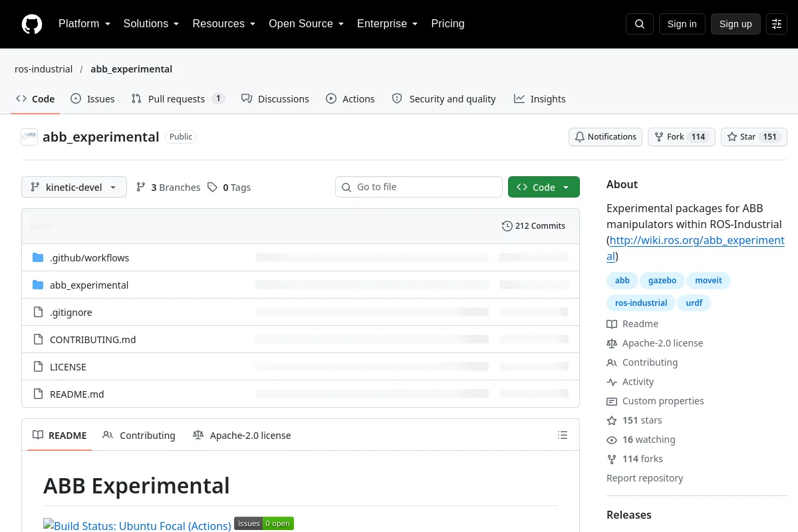Open the kinetic-devel branch selector
The width and height of the screenshot is (798, 532).
tap(74, 188)
